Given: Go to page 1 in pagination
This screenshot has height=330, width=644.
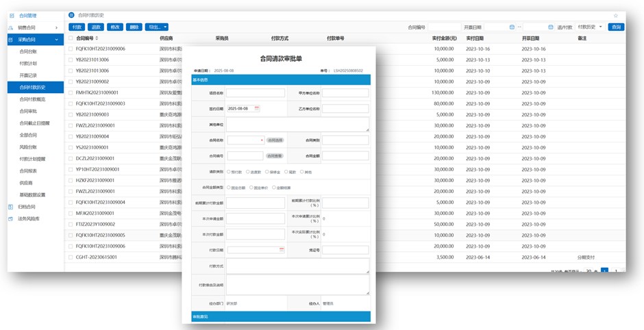Looking at the screenshot, I should point(604,271).
